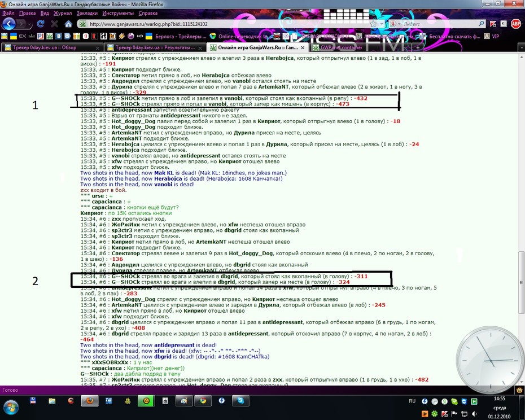Screen dimensions: 525x420
Task: Bookmark this page with the star icon
Action: coord(373,24)
